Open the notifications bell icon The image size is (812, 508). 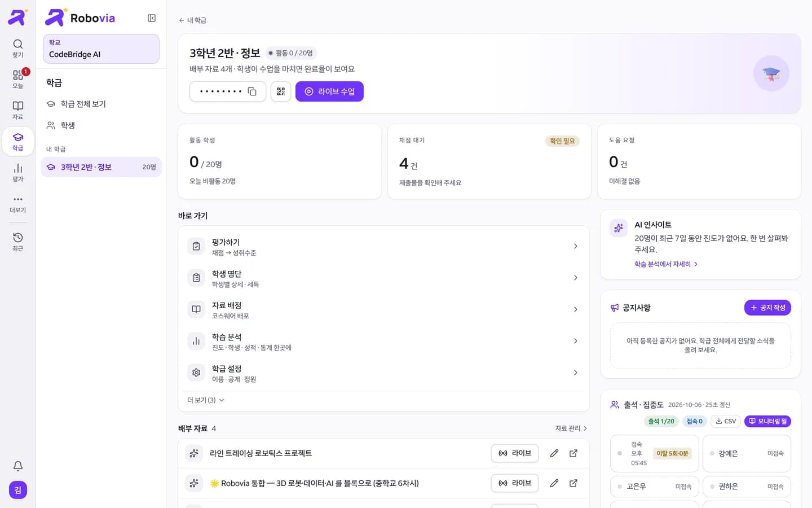tap(18, 466)
